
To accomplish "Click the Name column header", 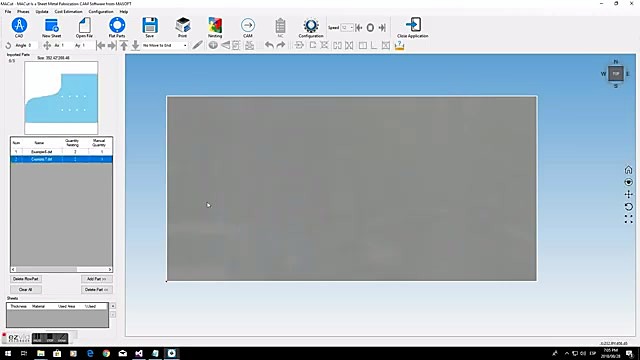I will pos(39,143).
